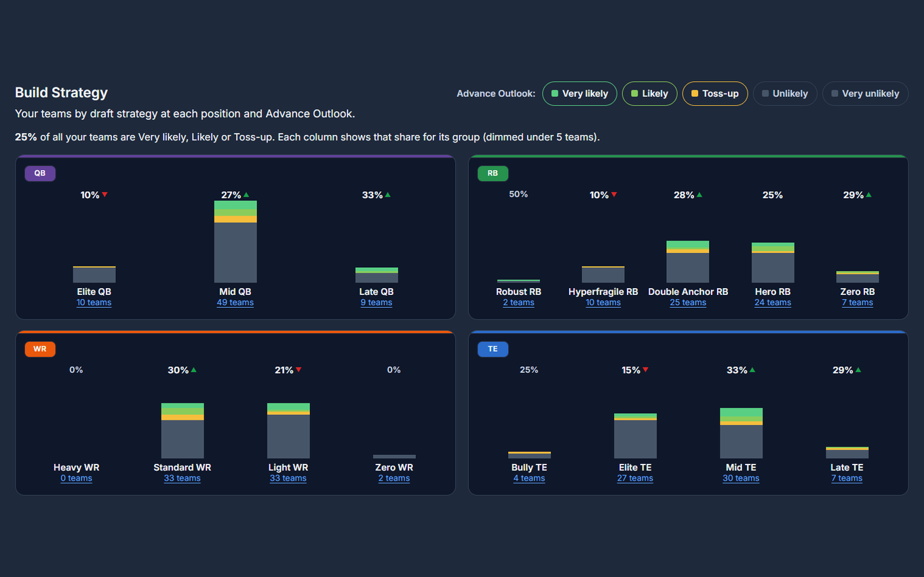The image size is (924, 577).
Task: Enable the Unlikely outlook filter
Action: pos(785,94)
